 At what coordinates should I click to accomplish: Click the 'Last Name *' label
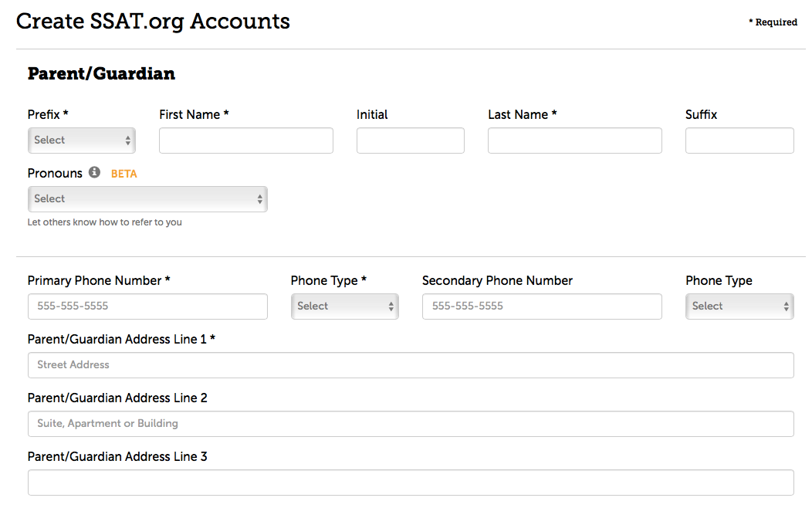522,114
